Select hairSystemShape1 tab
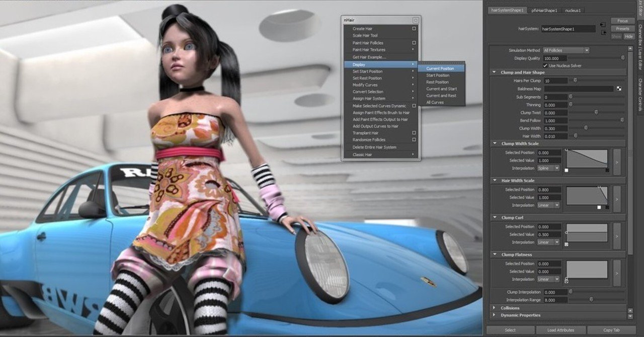The width and height of the screenshot is (644, 337). coord(507,10)
